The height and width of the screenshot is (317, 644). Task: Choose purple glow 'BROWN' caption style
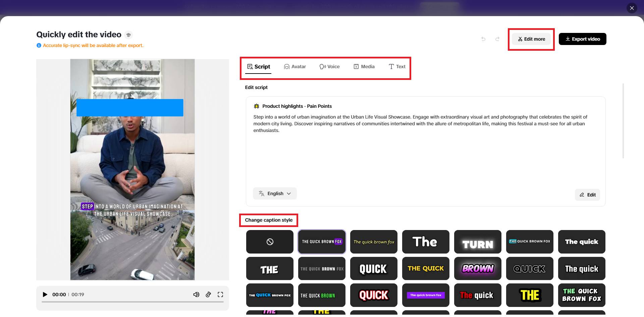[478, 269]
